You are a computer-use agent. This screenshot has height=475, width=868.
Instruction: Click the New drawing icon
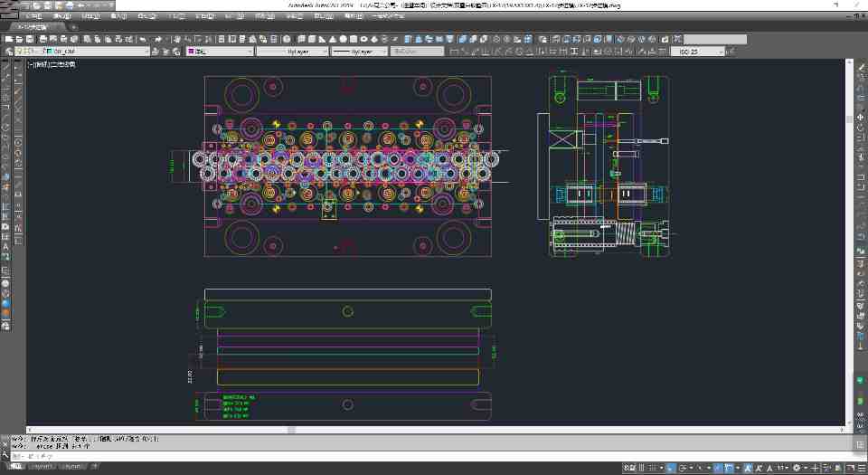tap(7, 39)
